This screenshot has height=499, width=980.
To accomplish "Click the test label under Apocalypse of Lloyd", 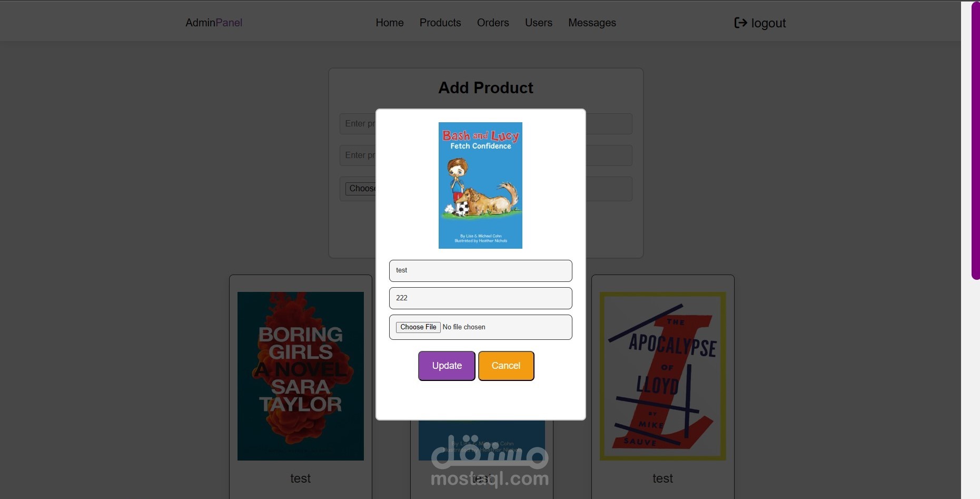I will click(x=663, y=478).
